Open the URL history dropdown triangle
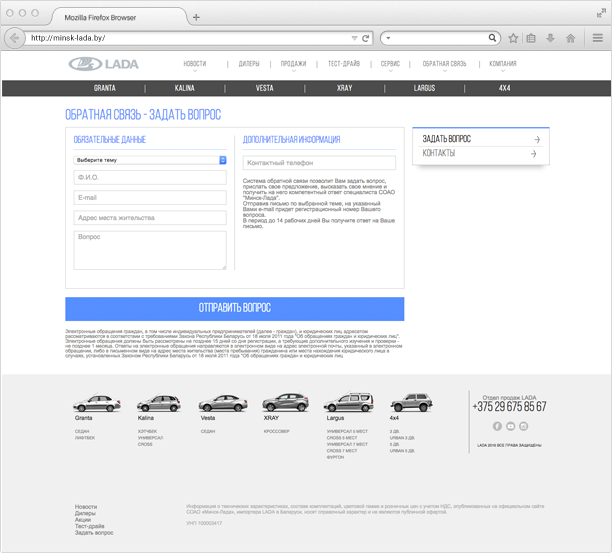The height and width of the screenshot is (553, 612). pyautogui.click(x=354, y=38)
